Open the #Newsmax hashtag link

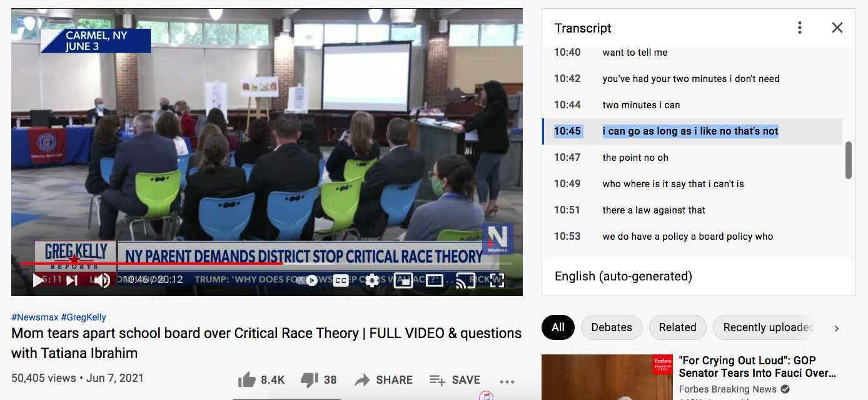point(35,317)
